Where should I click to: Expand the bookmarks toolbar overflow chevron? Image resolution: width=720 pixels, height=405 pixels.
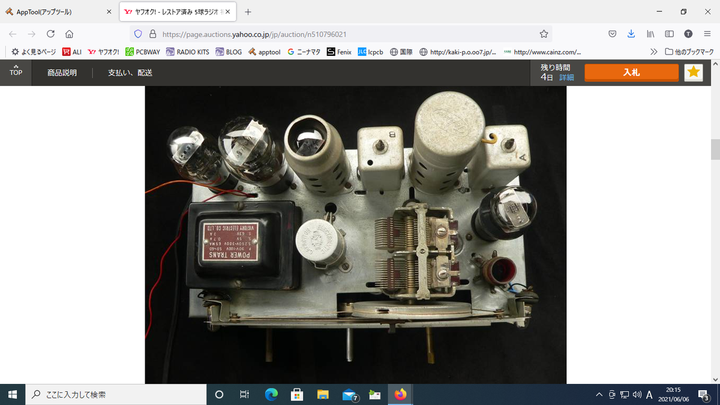[654, 51]
